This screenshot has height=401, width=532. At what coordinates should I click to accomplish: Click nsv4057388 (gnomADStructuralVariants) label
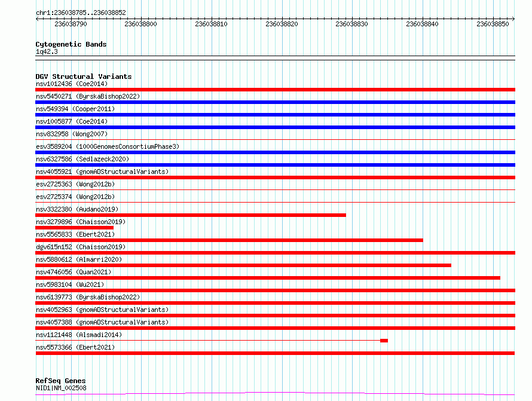[x=102, y=322]
